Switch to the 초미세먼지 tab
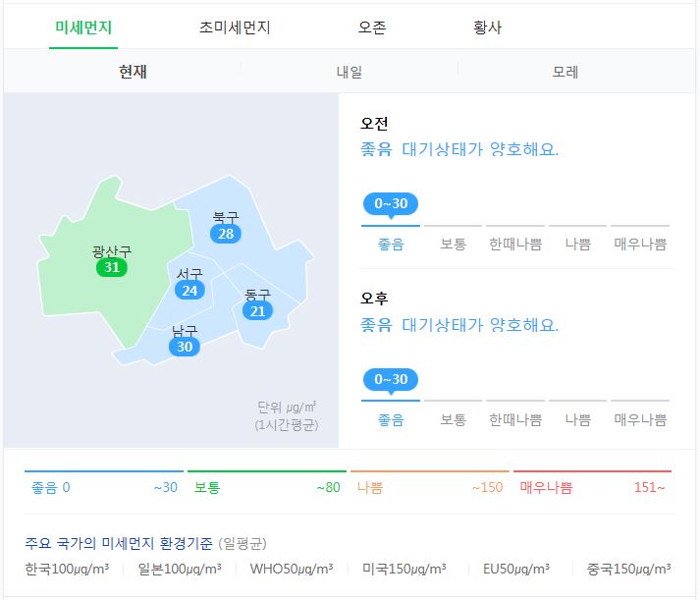This screenshot has height=600, width=700. point(235,27)
